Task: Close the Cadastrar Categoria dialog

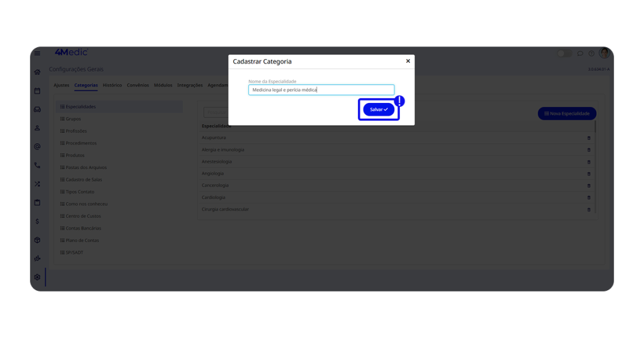Action: point(408,61)
